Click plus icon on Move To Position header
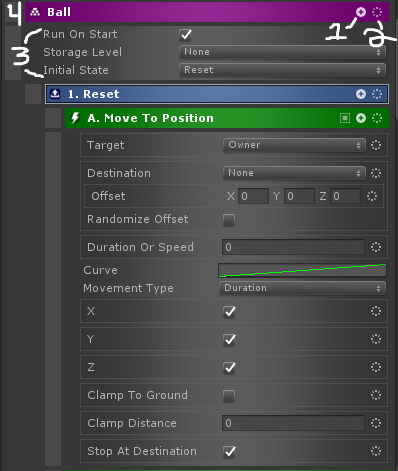The height and width of the screenshot is (471, 398). click(361, 118)
